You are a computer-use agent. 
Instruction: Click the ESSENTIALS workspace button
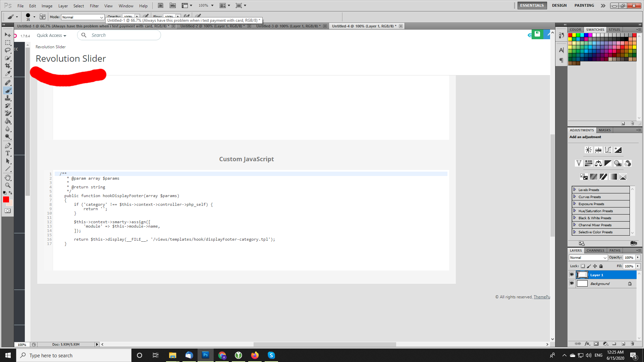point(532,5)
